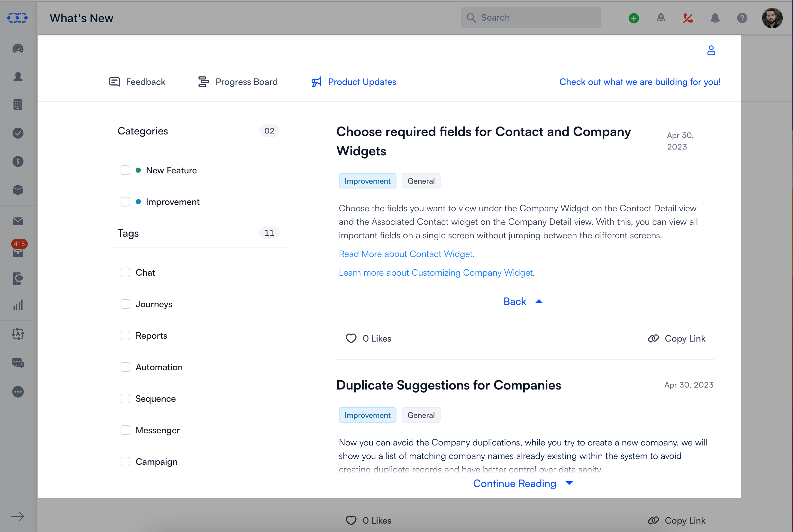Click the red missed call phone icon
This screenshot has width=793, height=532.
[688, 18]
